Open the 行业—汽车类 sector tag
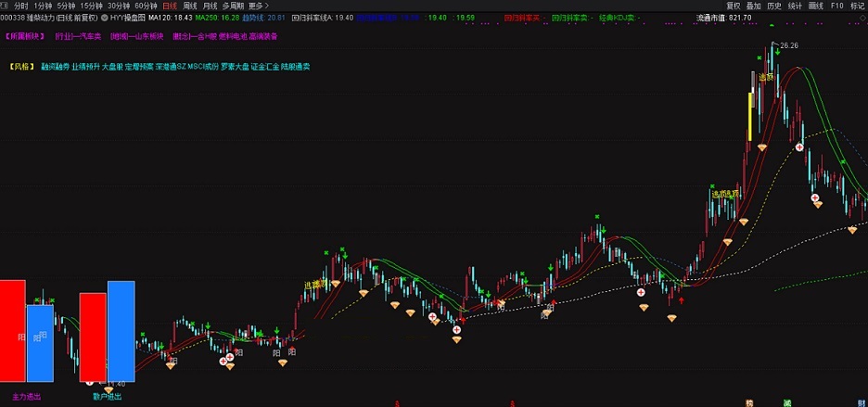The width and height of the screenshot is (868, 407). coord(78,36)
